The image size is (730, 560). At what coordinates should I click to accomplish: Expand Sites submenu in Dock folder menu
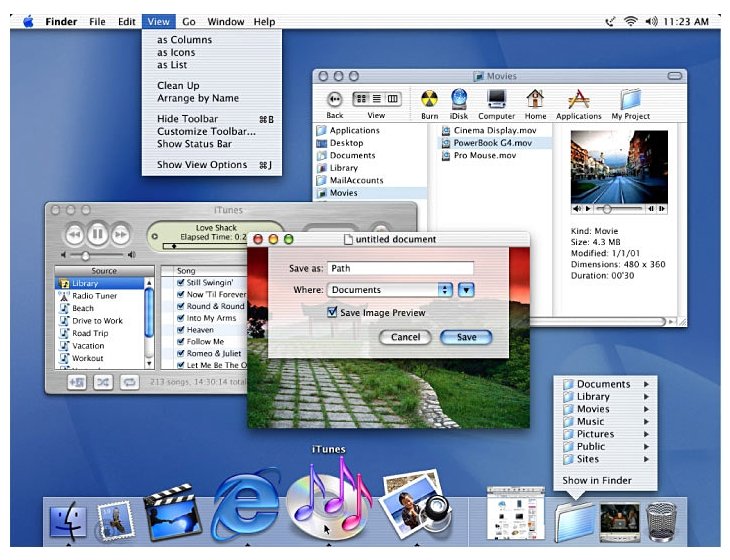click(x=646, y=459)
